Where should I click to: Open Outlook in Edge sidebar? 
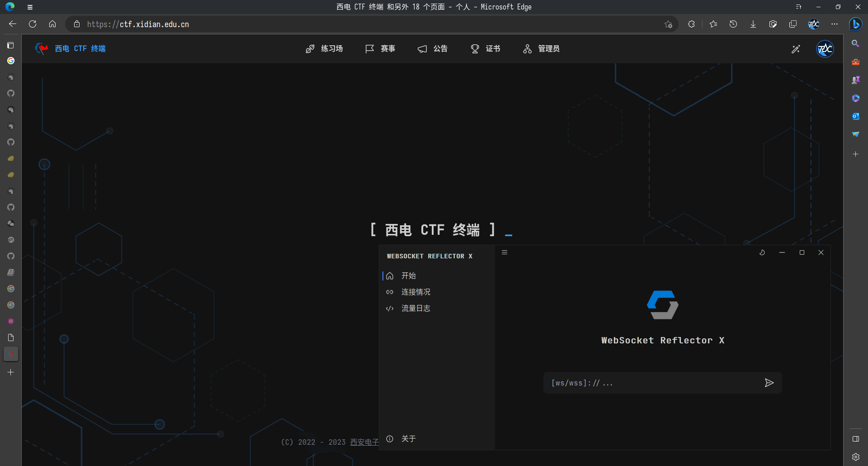(855, 116)
